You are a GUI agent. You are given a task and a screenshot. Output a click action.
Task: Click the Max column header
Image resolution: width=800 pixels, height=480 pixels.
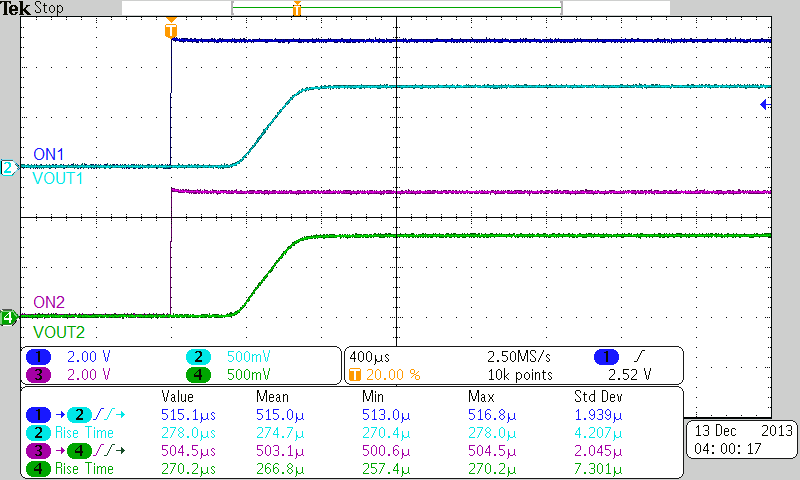[x=481, y=396]
